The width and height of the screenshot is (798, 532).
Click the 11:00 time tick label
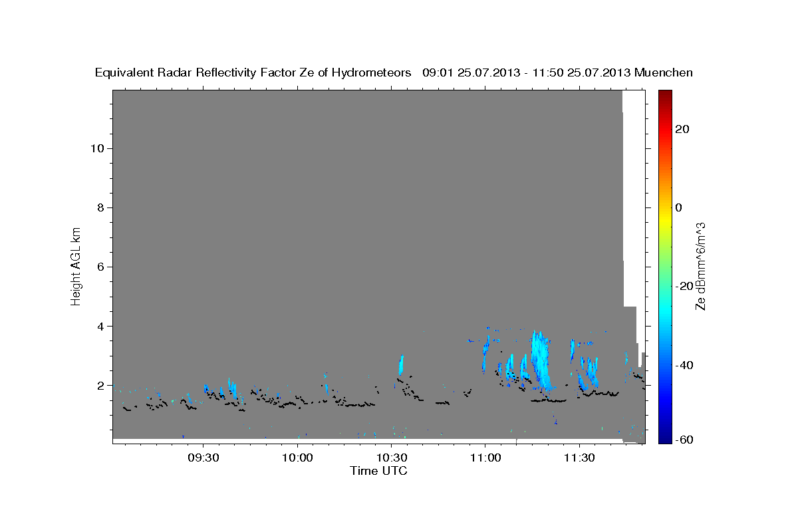pos(485,458)
